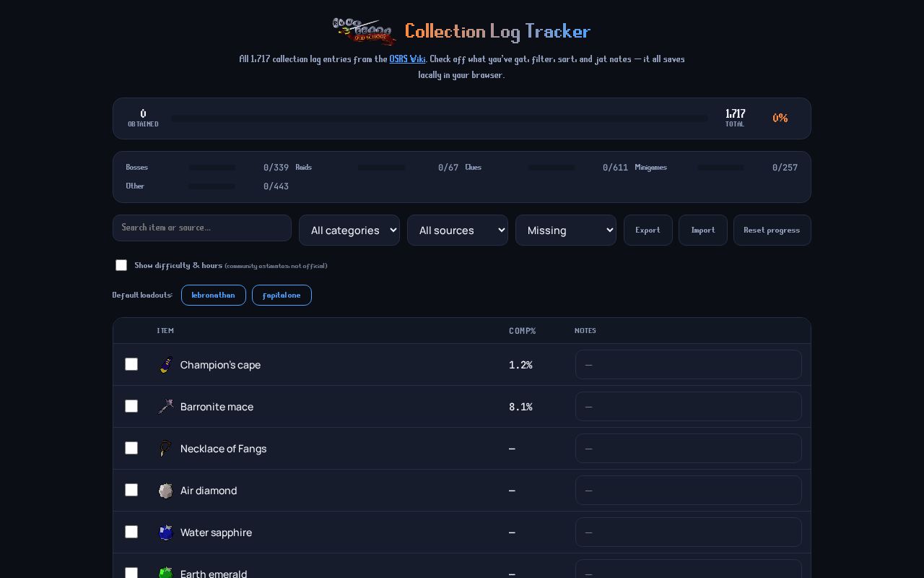The width and height of the screenshot is (924, 578).
Task: Mark Necklace of Fangs as obtained
Action: pos(131,448)
